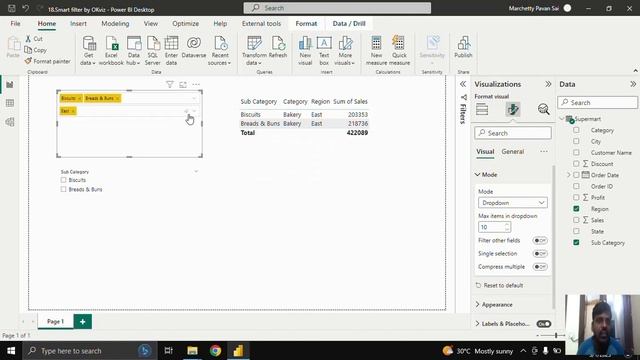The image size is (640, 360).
Task: Switch to the Optimize ribbon tab
Action: click(185, 24)
